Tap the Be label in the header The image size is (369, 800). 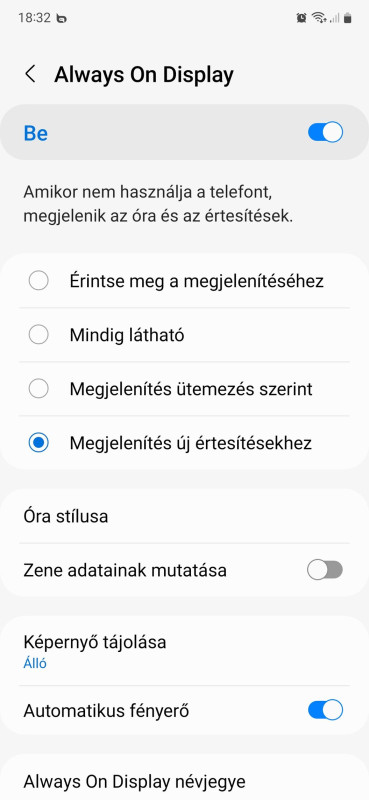click(x=36, y=133)
